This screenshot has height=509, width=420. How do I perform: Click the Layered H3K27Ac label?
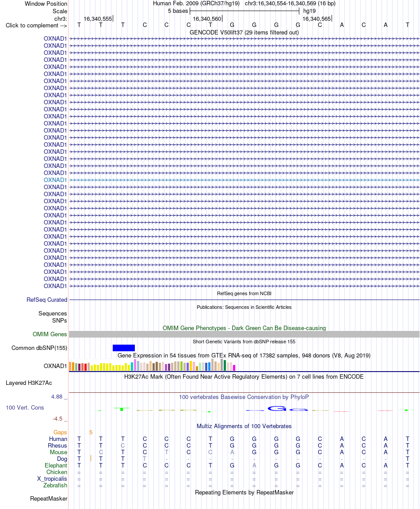(x=29, y=383)
